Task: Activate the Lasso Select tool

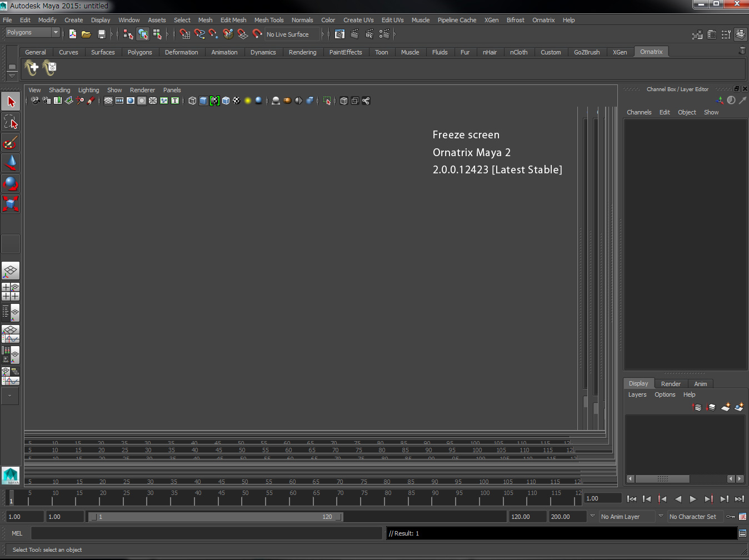Action: click(11, 122)
